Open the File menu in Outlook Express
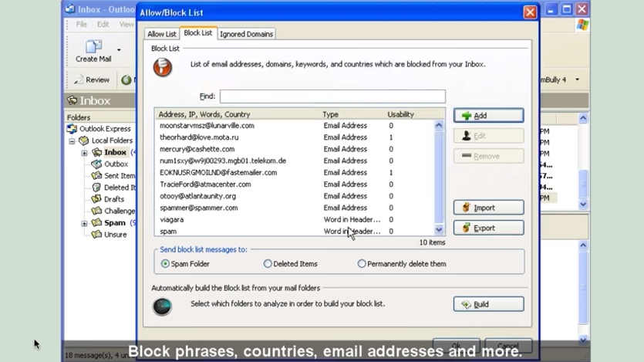Viewport: 644px width, 362px height. click(x=81, y=25)
